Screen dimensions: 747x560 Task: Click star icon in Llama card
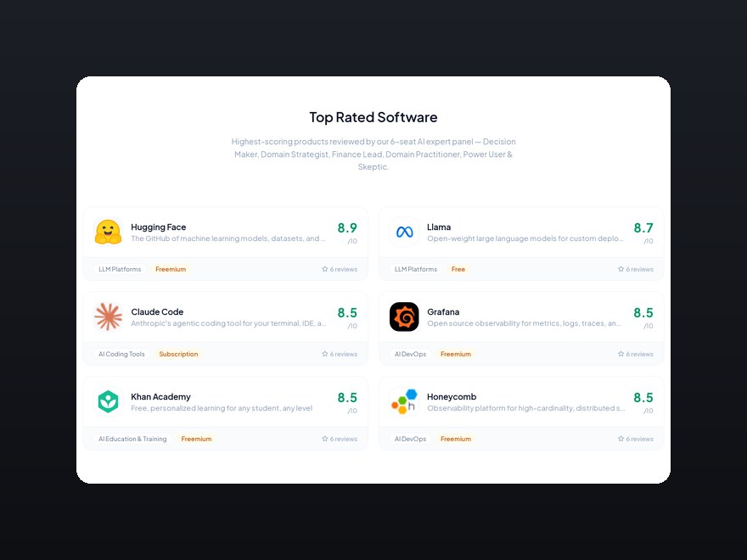pos(621,269)
